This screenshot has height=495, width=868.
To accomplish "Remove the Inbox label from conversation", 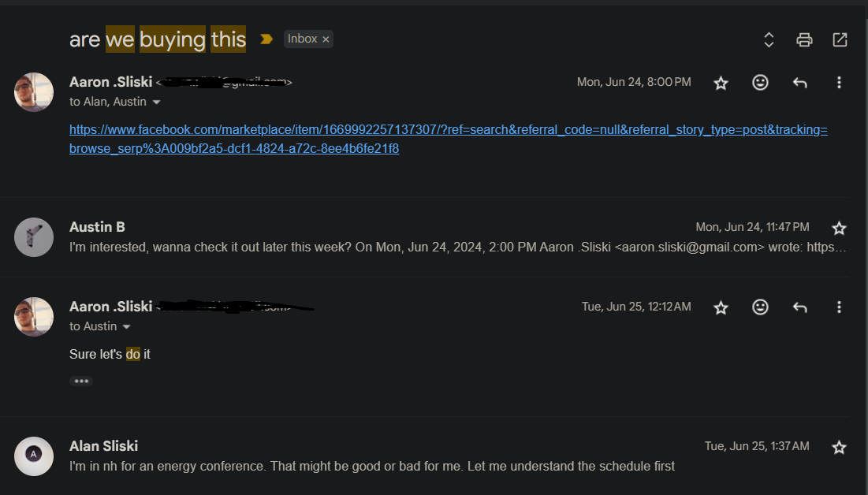I will tap(326, 39).
